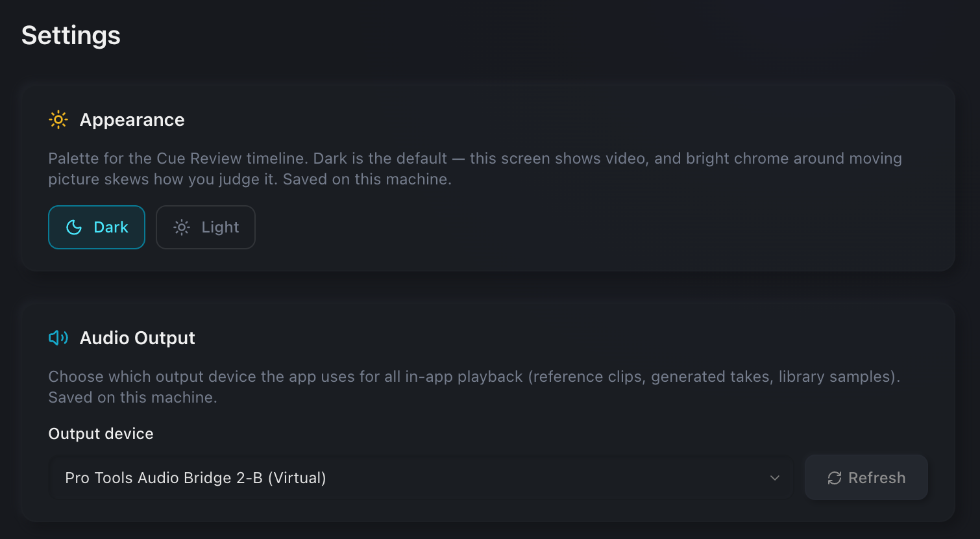980x539 pixels.
Task: Click the Cue Review timeline palette description
Action: click(x=475, y=169)
